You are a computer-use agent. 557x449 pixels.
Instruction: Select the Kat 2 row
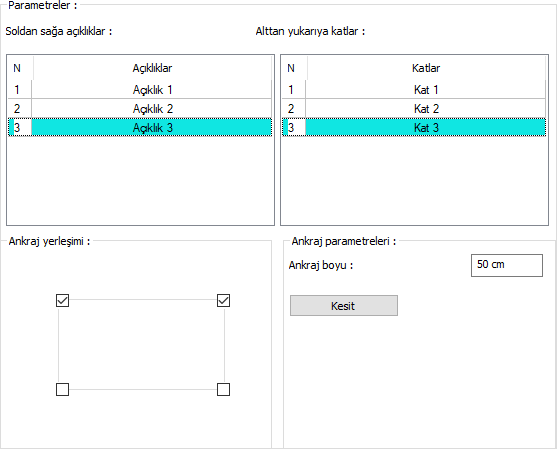[x=414, y=108]
